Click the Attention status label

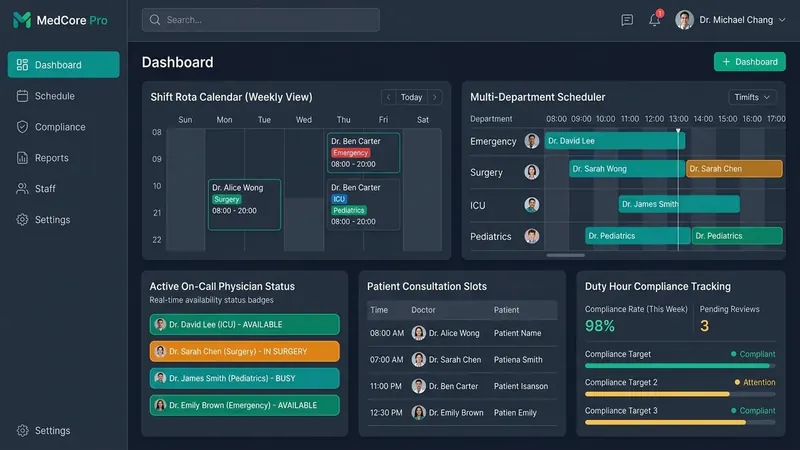(755, 383)
